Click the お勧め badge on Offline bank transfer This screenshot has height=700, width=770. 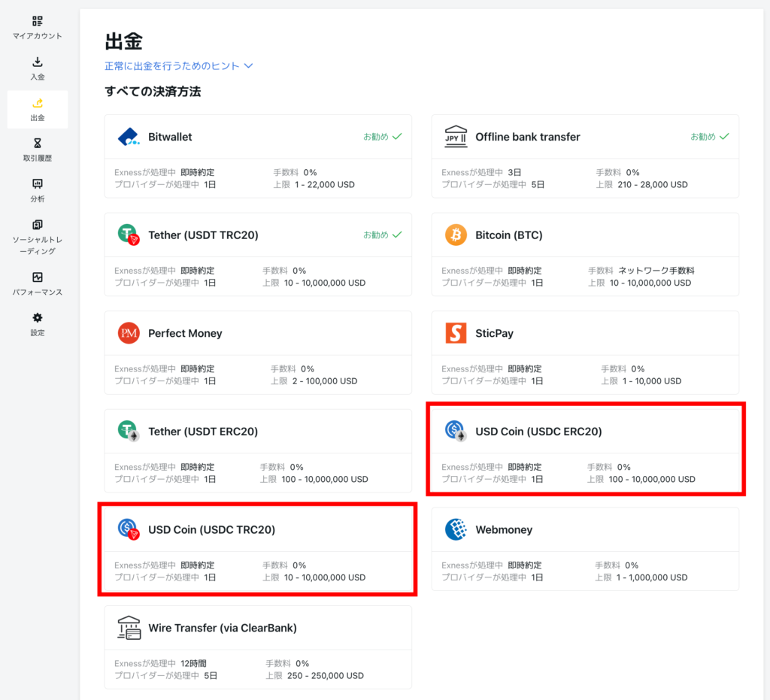click(x=710, y=136)
